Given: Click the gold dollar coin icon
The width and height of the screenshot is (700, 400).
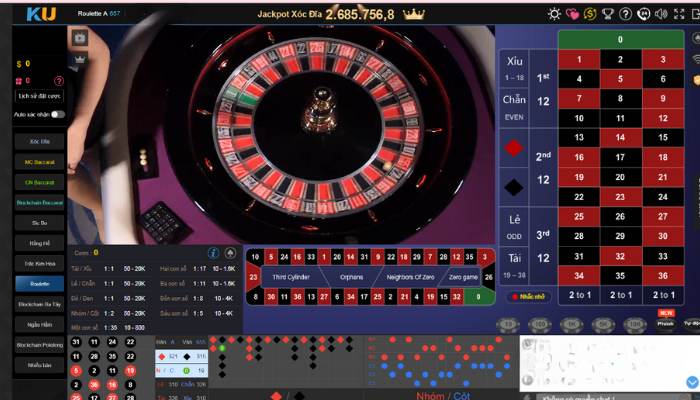Looking at the screenshot, I should click(x=590, y=14).
